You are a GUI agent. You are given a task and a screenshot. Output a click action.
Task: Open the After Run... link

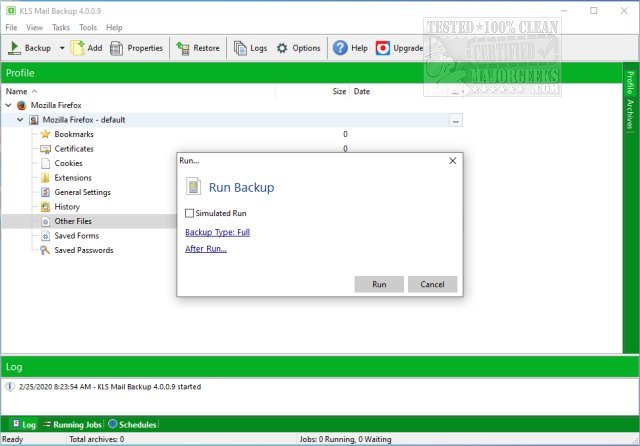click(206, 249)
